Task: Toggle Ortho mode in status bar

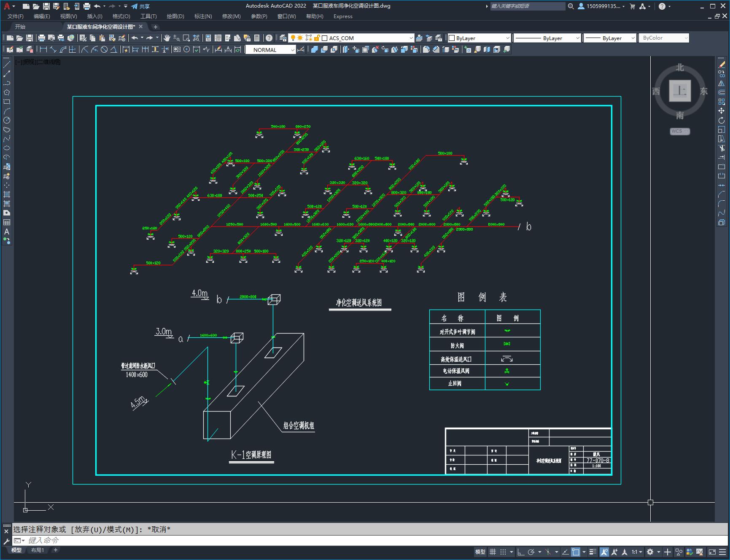Action: coord(521,552)
